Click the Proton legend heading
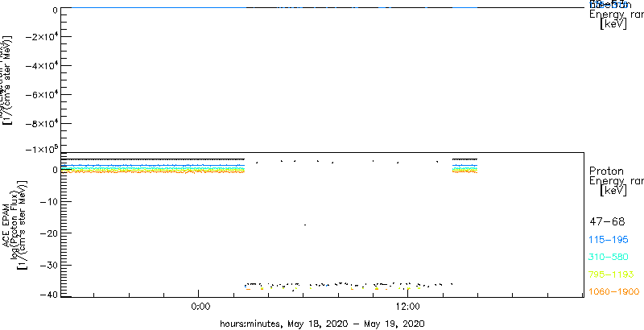 [606, 171]
